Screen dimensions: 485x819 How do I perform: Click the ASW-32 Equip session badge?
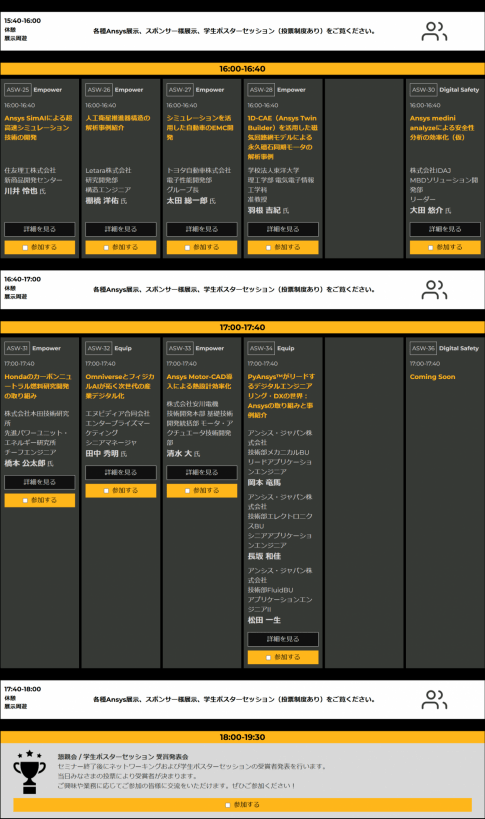pyautogui.click(x=99, y=348)
